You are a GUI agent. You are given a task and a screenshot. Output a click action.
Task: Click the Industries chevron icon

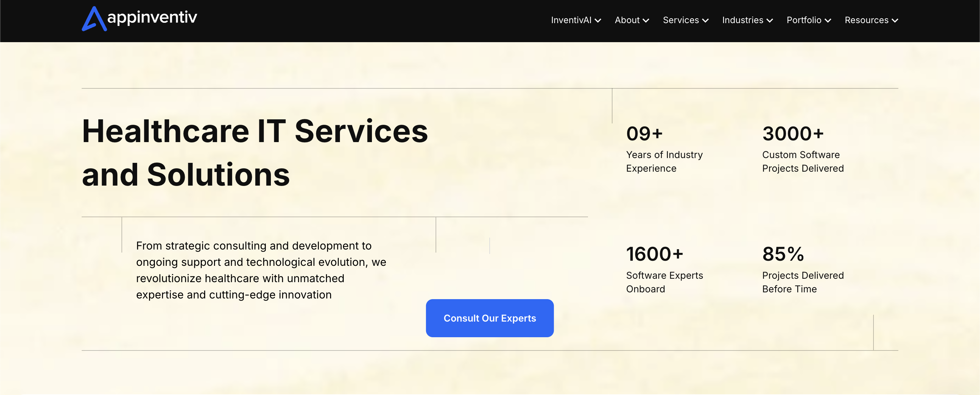pyautogui.click(x=770, y=20)
